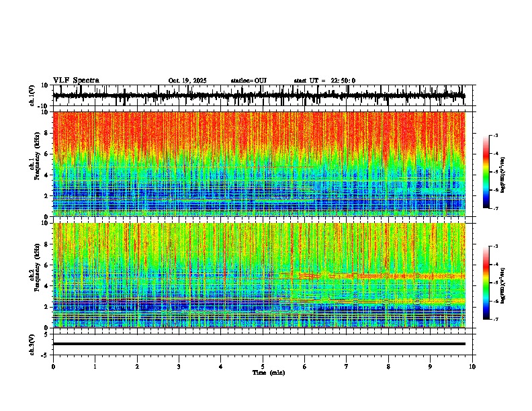Click the time axis tick label "9"
This screenshot has height=411, width=532.
coord(430,367)
